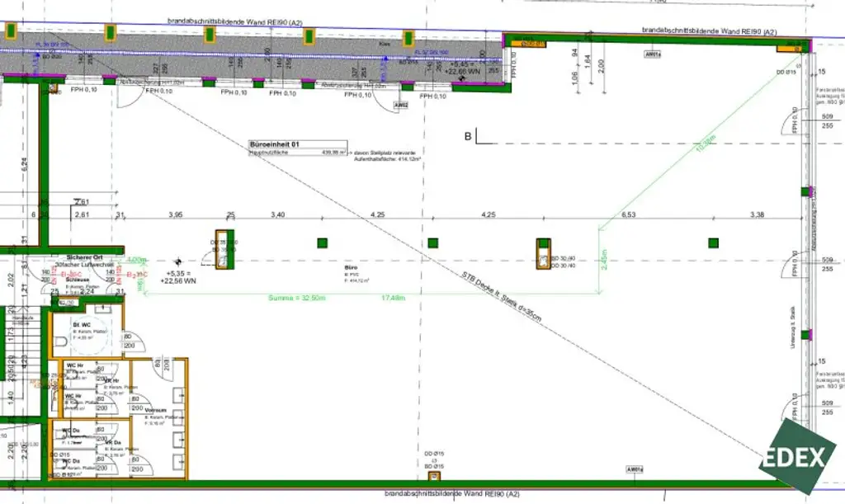Image resolution: width=845 pixels, height=504 pixels.
Task: Select the Kies gravel strip label
Action: click(x=385, y=44)
